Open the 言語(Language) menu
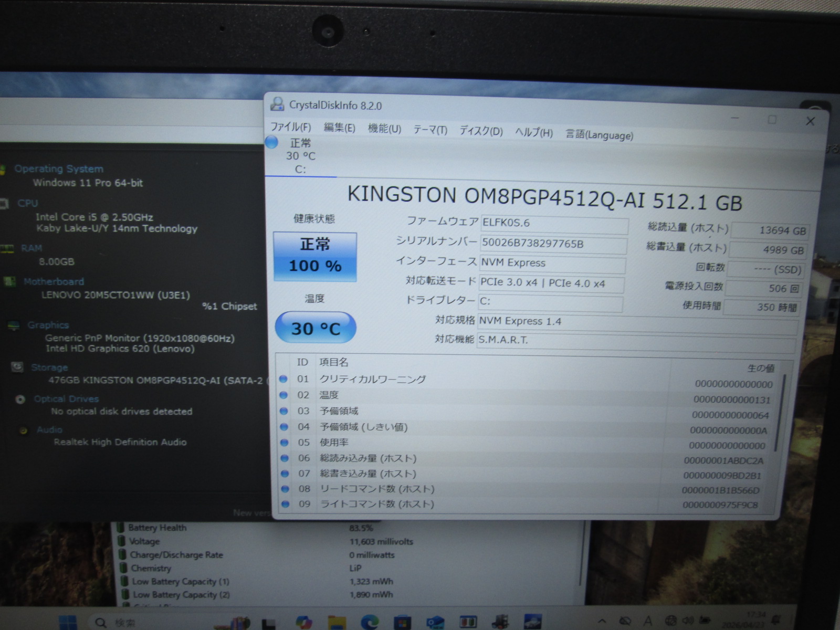 tap(599, 135)
